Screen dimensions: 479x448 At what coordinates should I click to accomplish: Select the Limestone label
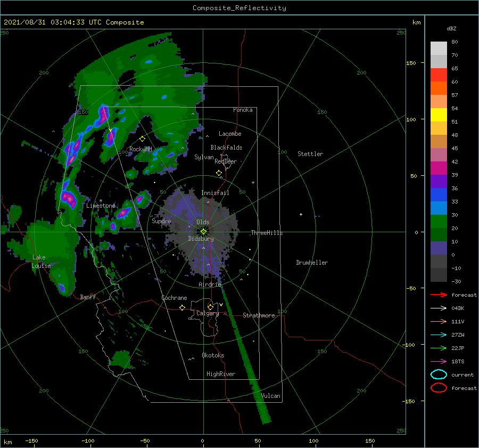point(101,206)
